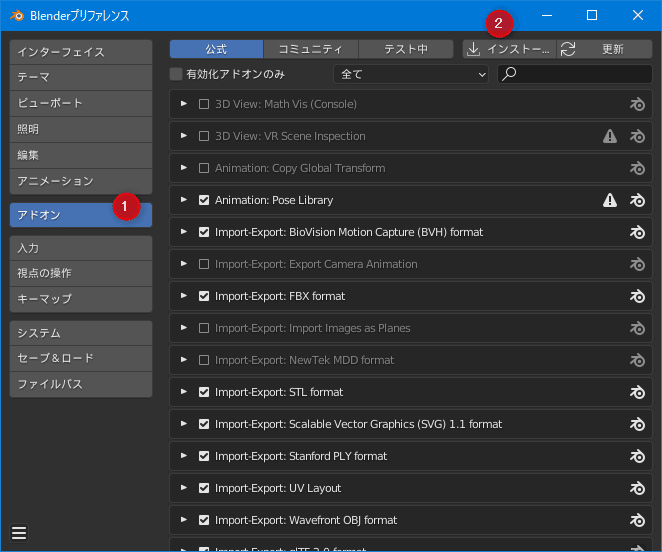Image resolution: width=662 pixels, height=552 pixels.
Task: Disable Animation: Pose Library addon
Action: tap(204, 200)
